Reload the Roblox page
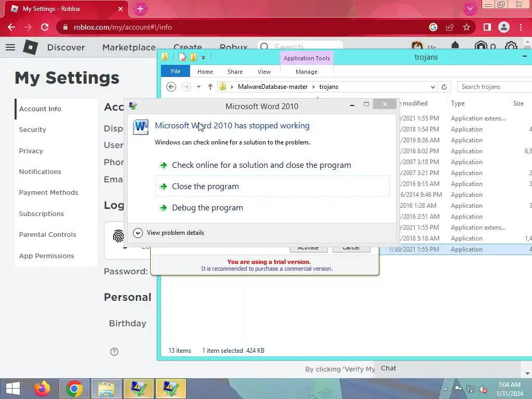 pos(45,27)
